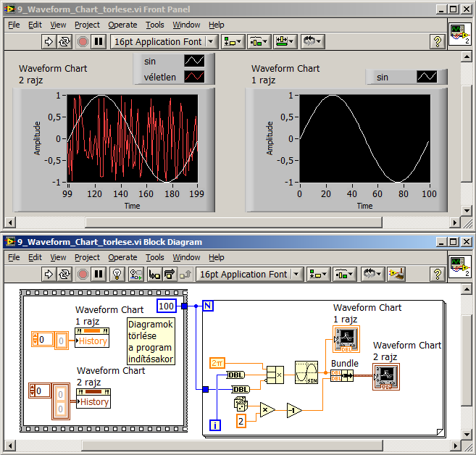Open Project menu in Block Diagram

click(x=87, y=257)
